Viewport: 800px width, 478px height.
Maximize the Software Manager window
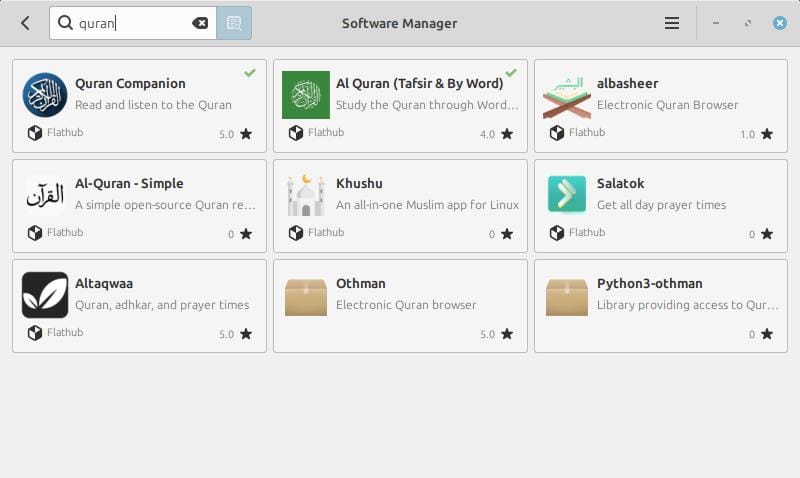coord(747,23)
